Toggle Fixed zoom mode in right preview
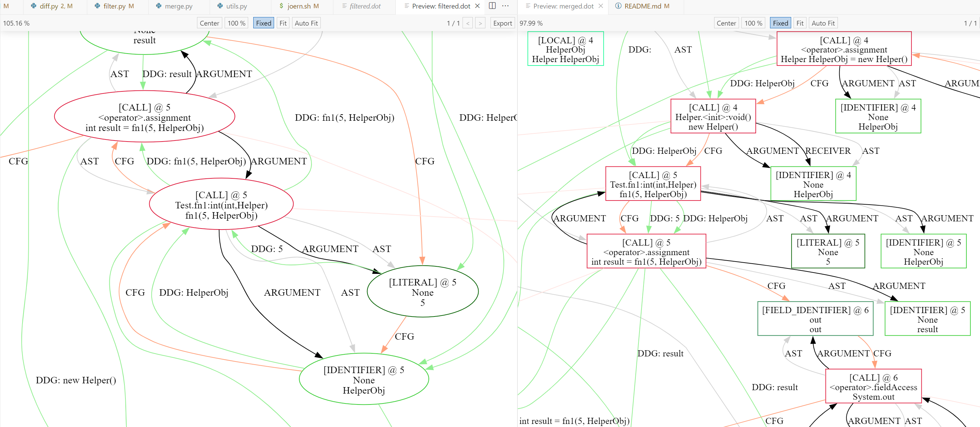Screen dimensions: 980x427 [780, 23]
